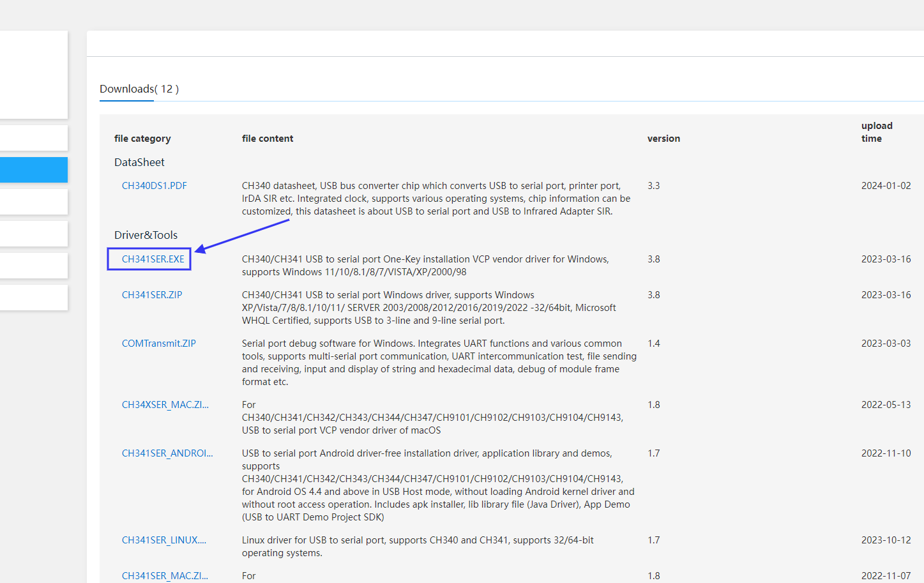Click version 1.4 in the COMTransmit row

click(653, 344)
